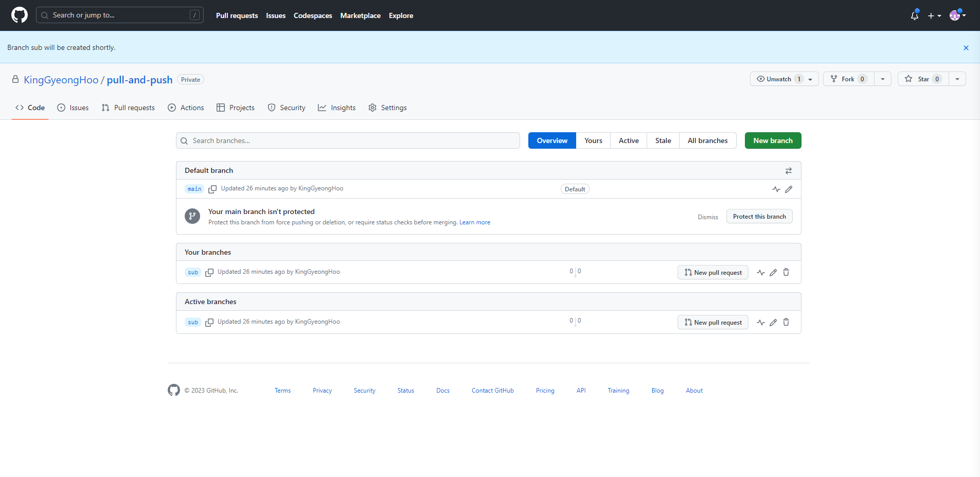Open the main branch label
Screen dimensions: 980x477
(x=194, y=189)
